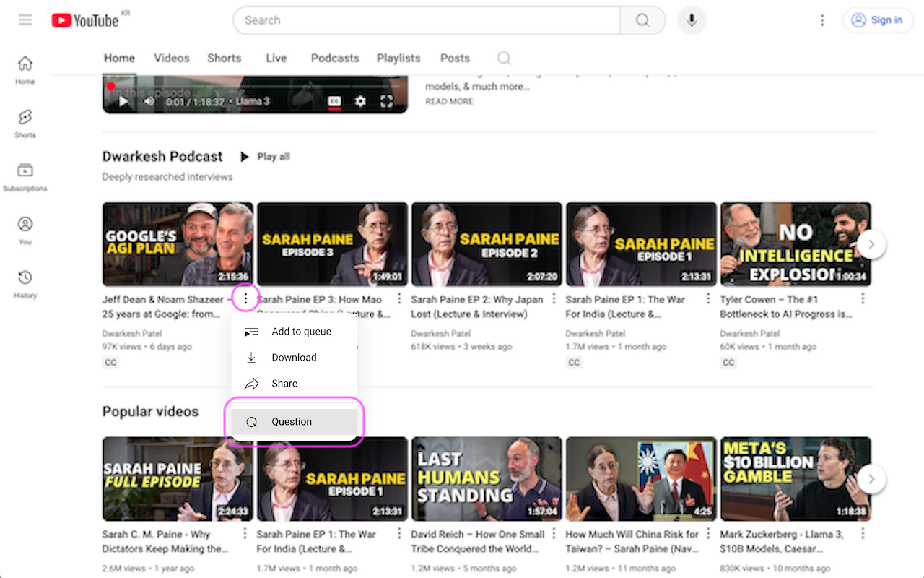Open the hamburger navigation menu
Image resolution: width=924 pixels, height=578 pixels.
pos(25,20)
